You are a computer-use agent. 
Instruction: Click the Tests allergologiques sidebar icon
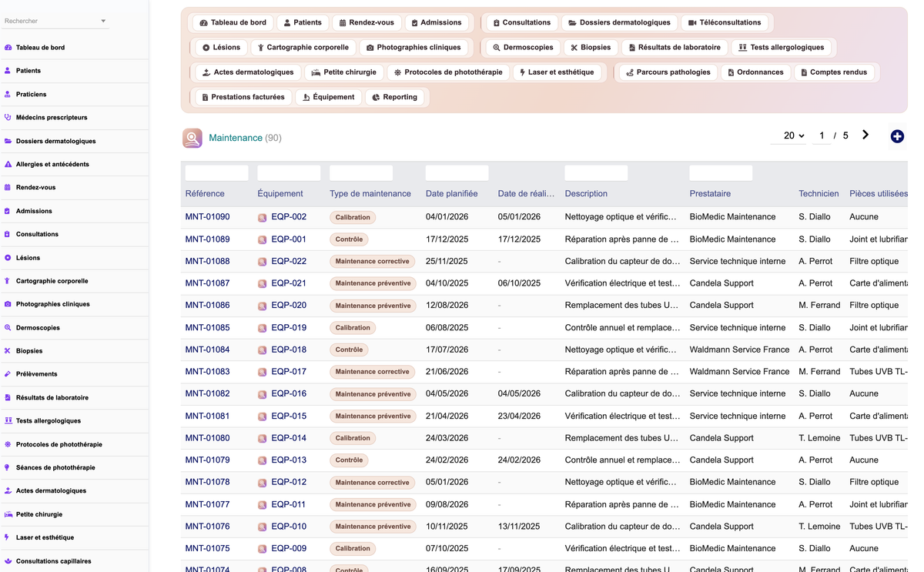click(x=8, y=421)
